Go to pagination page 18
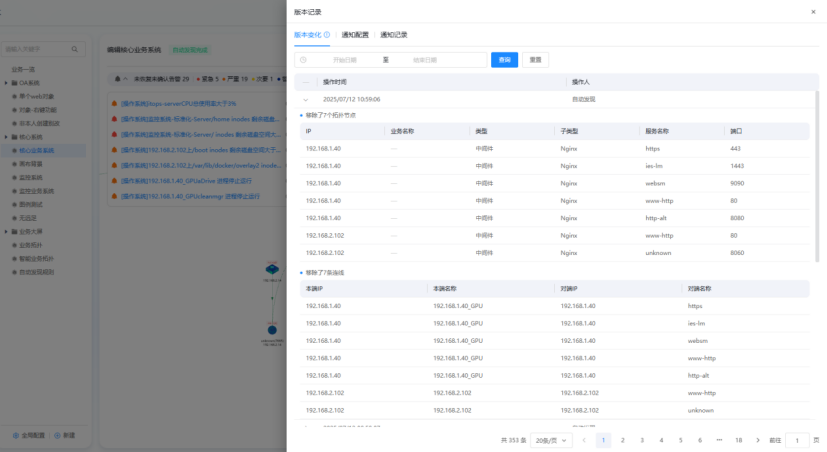This screenshot has height=452, width=827. point(739,440)
